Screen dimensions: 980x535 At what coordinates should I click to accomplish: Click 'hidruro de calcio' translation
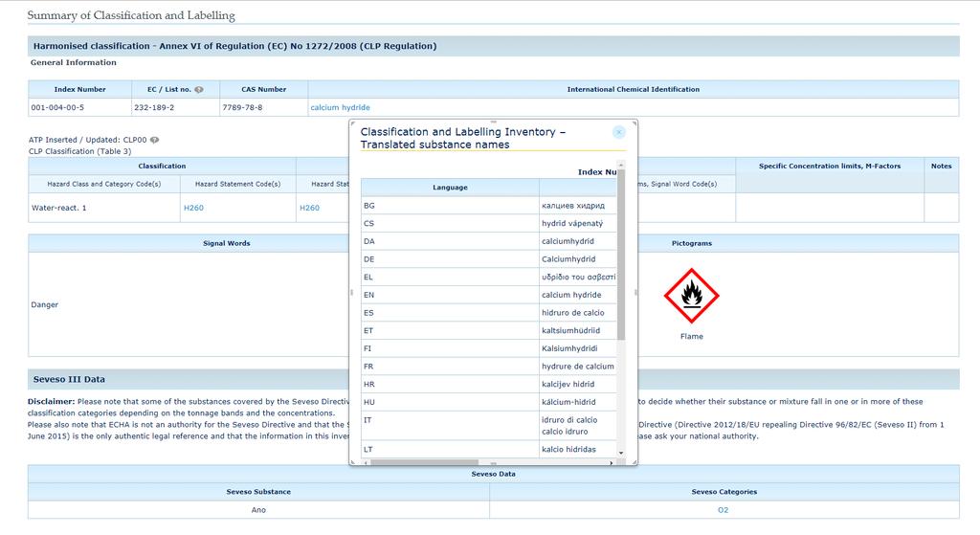coord(572,313)
